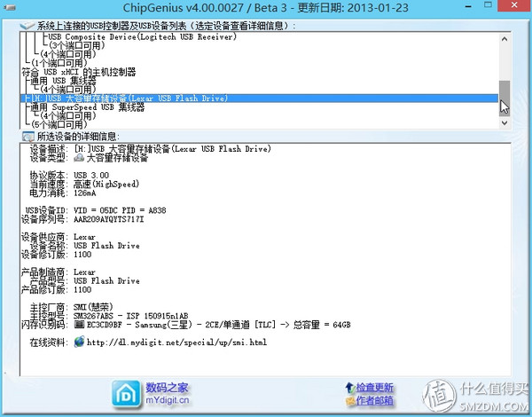Click the 高速(HighSpeed) current speed value
The image size is (532, 417).
pyautogui.click(x=106, y=184)
